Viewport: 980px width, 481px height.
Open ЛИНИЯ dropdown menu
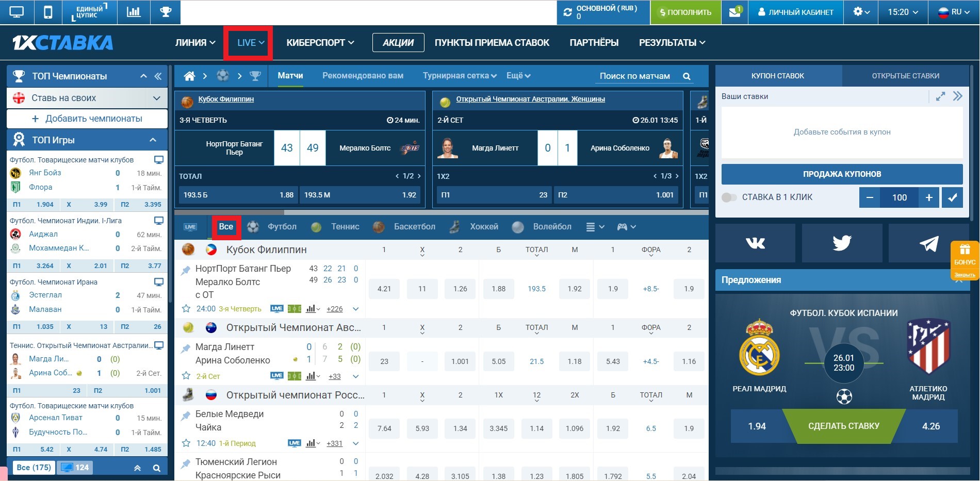pos(195,43)
